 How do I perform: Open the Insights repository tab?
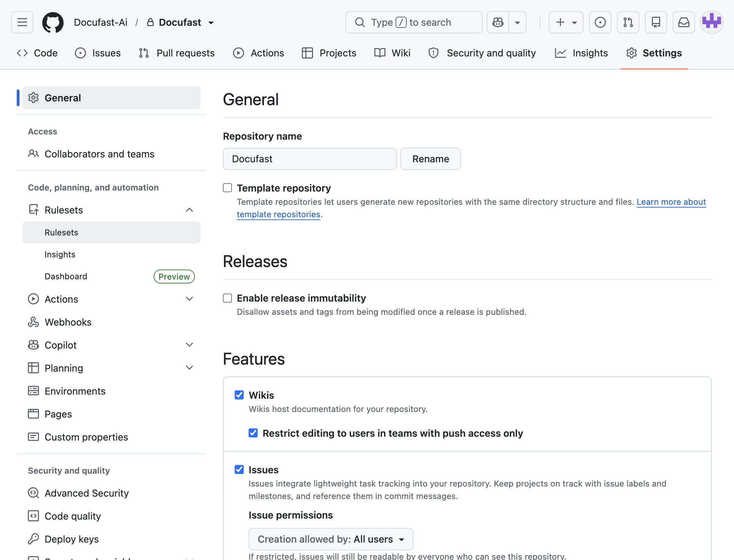point(581,53)
